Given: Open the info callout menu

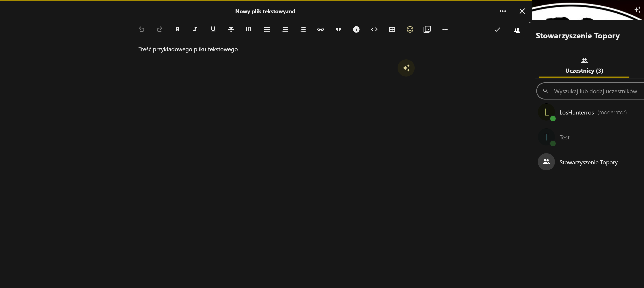Looking at the screenshot, I should (x=356, y=30).
